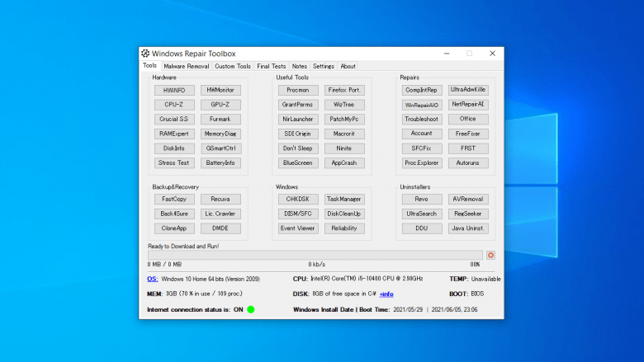Image resolution: width=644 pixels, height=362 pixels.
Task: Select the Tools tab
Action: (x=150, y=66)
